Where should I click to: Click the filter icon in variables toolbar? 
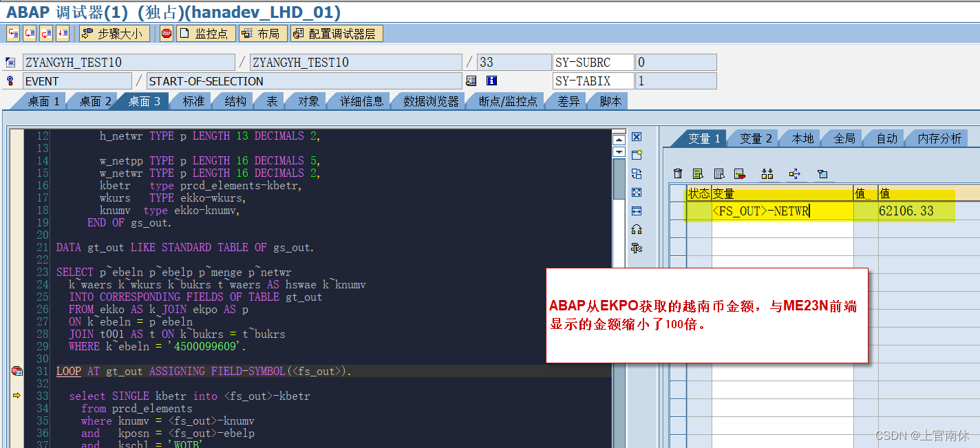[822, 173]
